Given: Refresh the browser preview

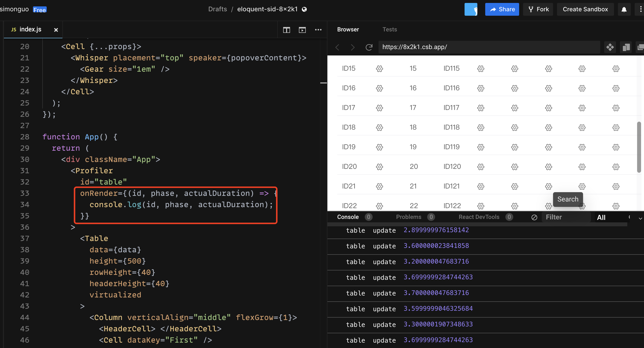Looking at the screenshot, I should coord(369,47).
